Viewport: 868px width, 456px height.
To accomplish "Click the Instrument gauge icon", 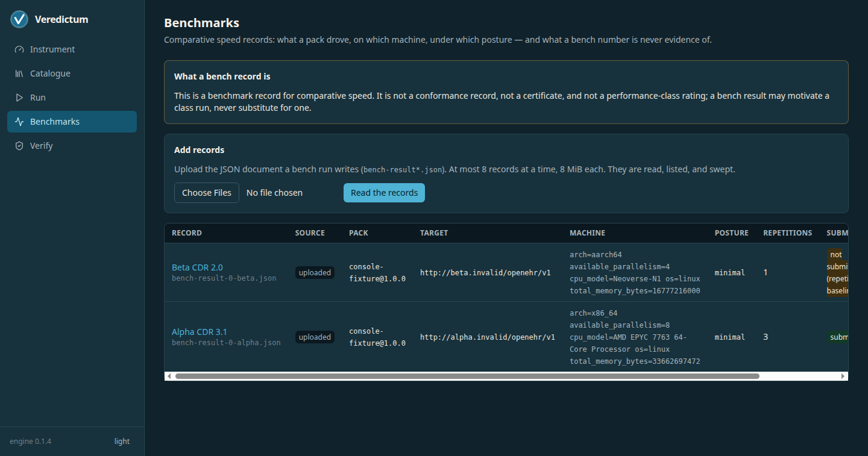I will 19,49.
